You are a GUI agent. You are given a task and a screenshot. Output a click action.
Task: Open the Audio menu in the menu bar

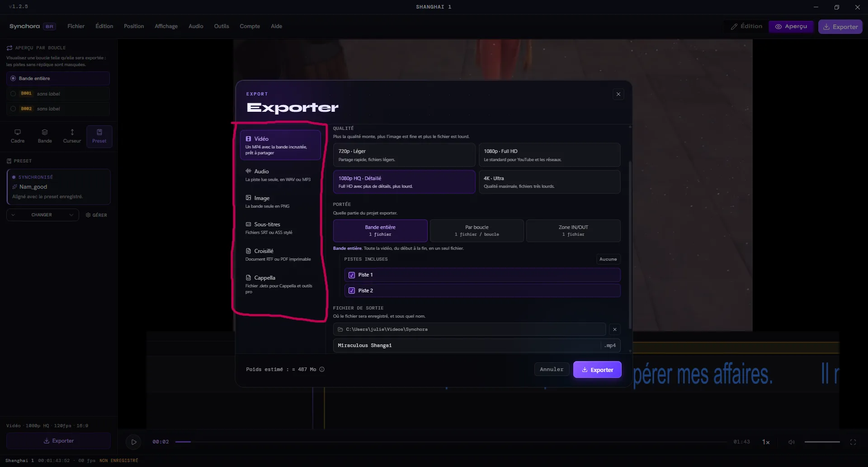click(196, 26)
